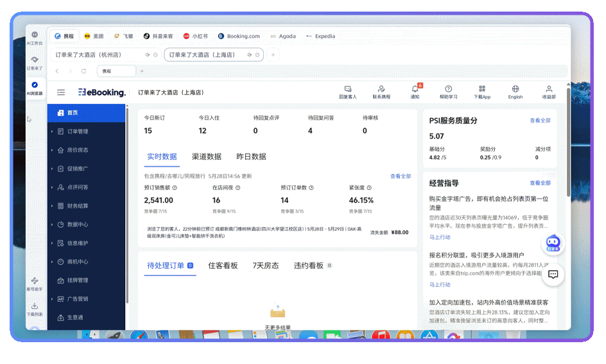Open the chat bubble floating button
Screen dimensions: 606x364
point(553,274)
